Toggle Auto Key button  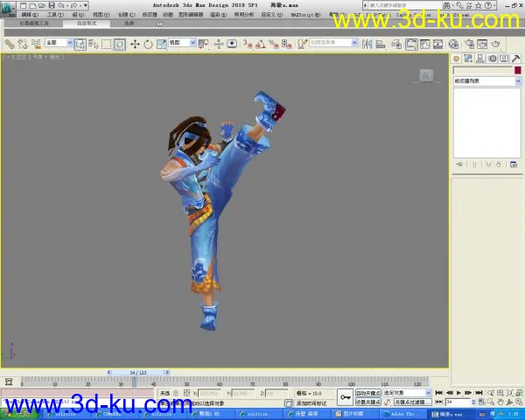click(x=368, y=393)
